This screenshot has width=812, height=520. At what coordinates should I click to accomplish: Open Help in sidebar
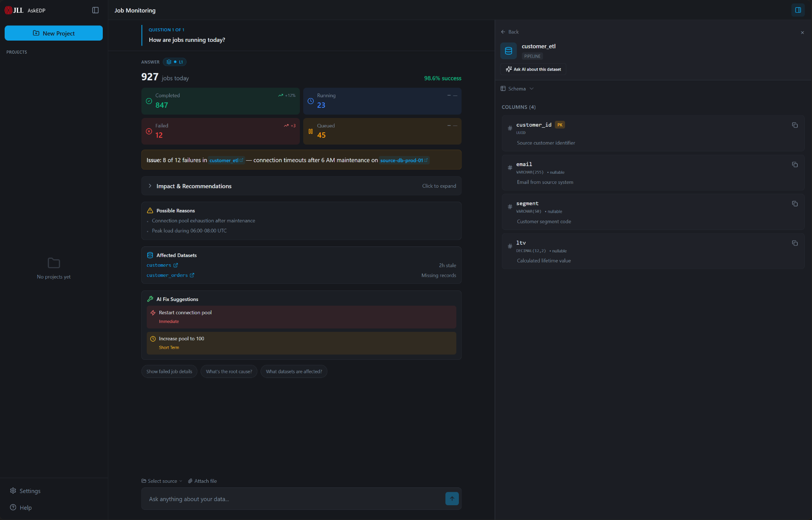tap(21, 508)
